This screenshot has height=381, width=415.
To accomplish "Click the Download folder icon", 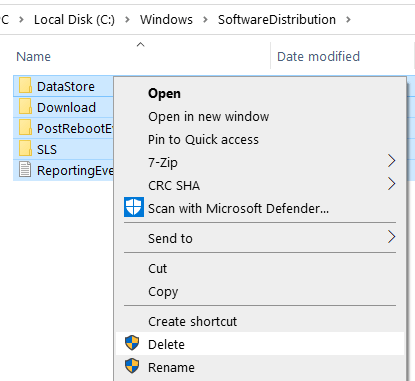I will coord(25,107).
